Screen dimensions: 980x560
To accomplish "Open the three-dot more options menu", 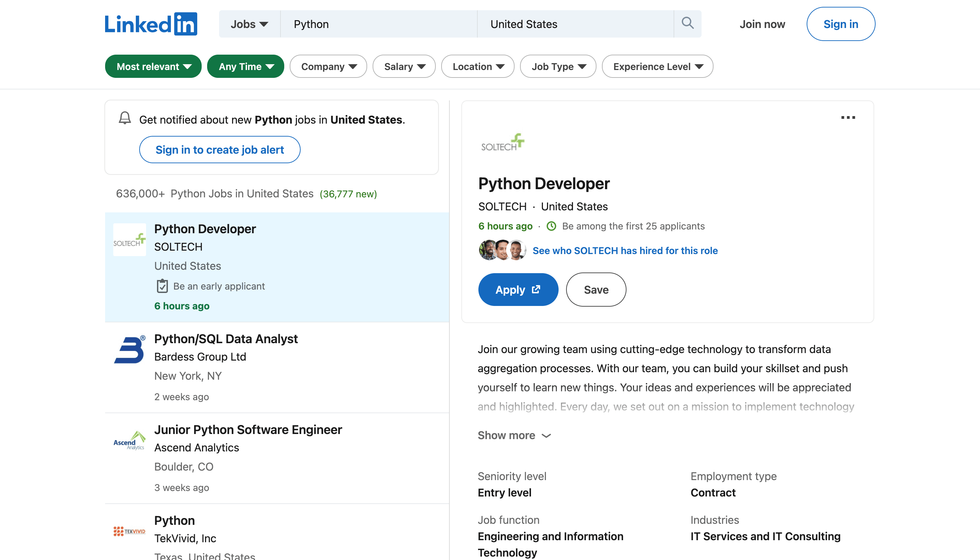I will (x=848, y=117).
